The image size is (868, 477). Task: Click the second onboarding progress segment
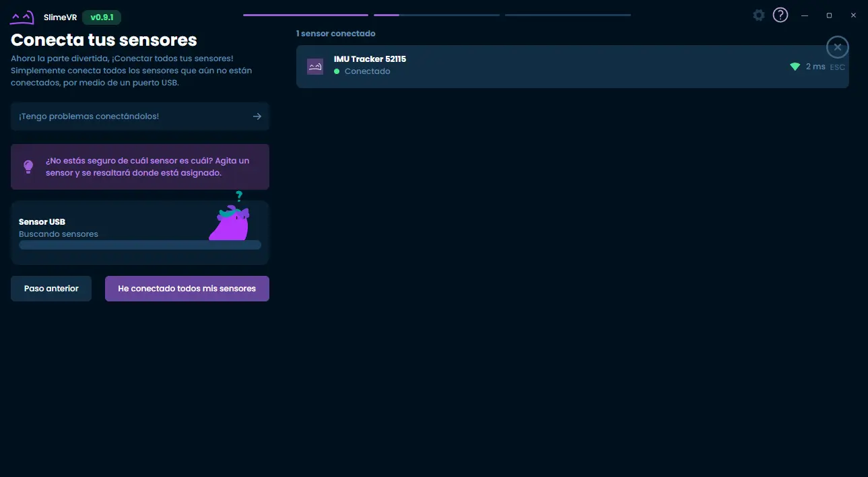(x=436, y=15)
